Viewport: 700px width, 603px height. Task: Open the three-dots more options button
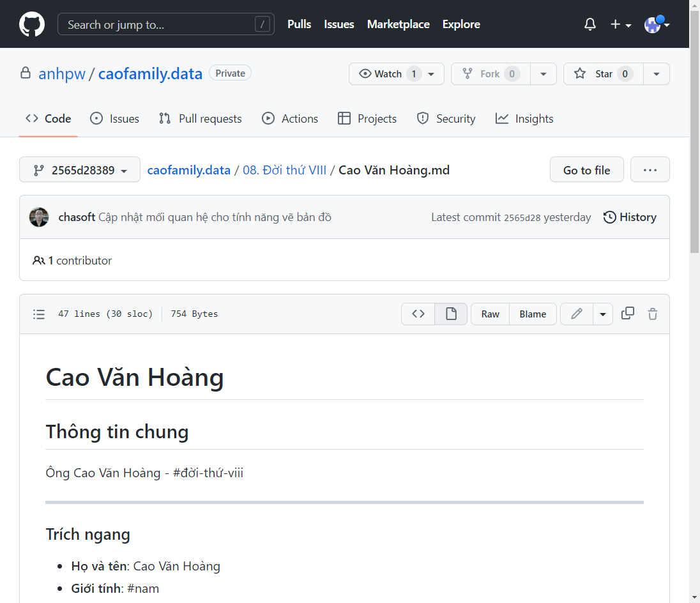[650, 170]
